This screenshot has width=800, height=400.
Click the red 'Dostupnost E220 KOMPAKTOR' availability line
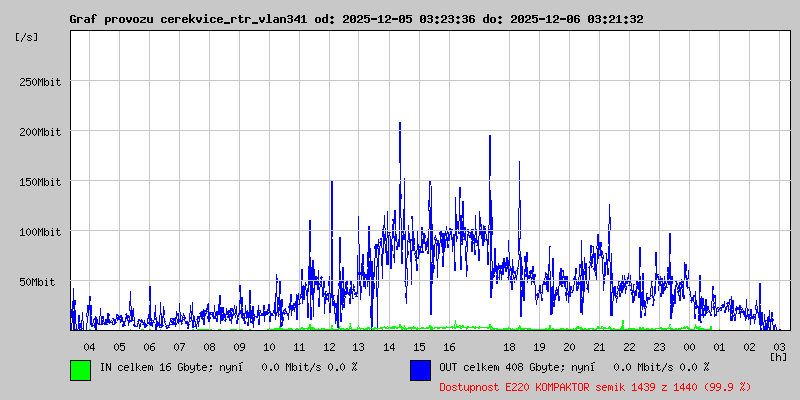click(595, 388)
